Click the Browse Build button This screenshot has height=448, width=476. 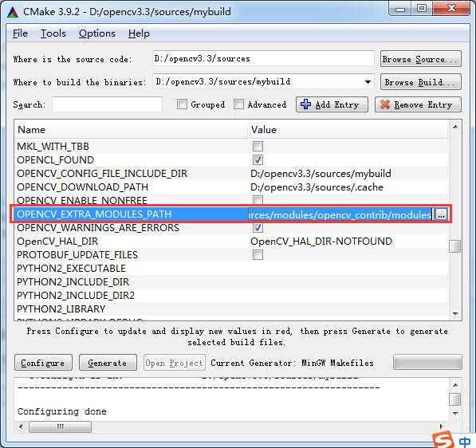421,82
